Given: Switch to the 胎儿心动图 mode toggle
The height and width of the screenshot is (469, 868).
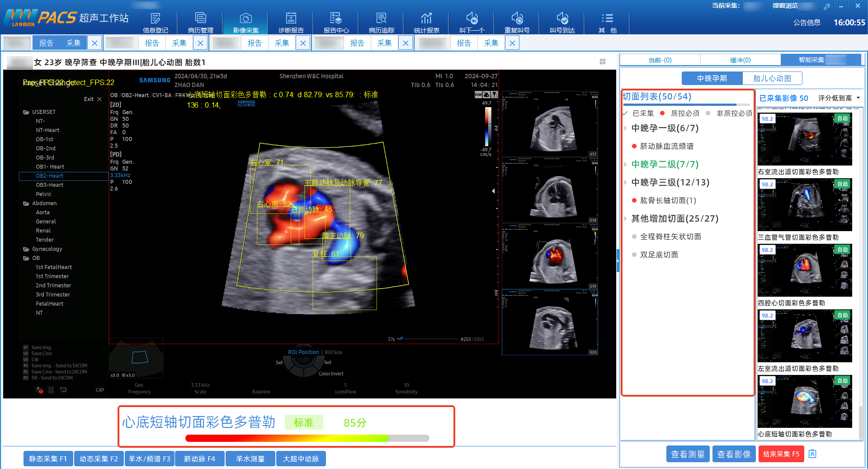Looking at the screenshot, I should pos(772,78).
